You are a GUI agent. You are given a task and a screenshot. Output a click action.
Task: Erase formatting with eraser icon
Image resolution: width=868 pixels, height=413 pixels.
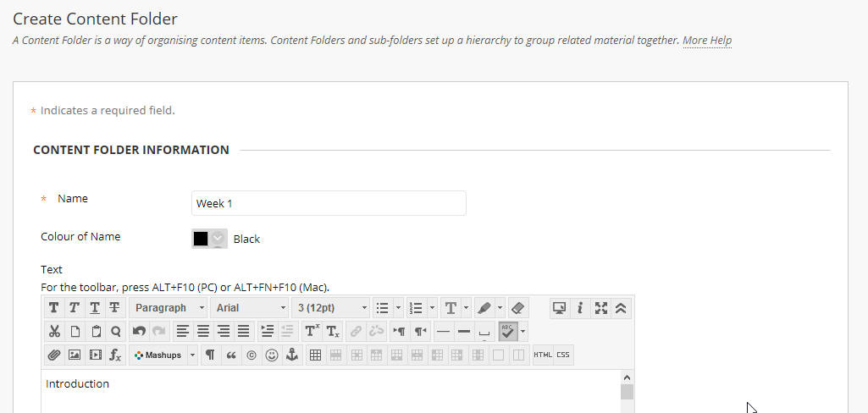point(518,308)
